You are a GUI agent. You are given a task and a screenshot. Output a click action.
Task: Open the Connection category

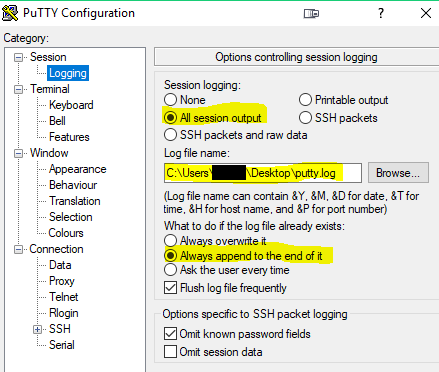(56, 249)
